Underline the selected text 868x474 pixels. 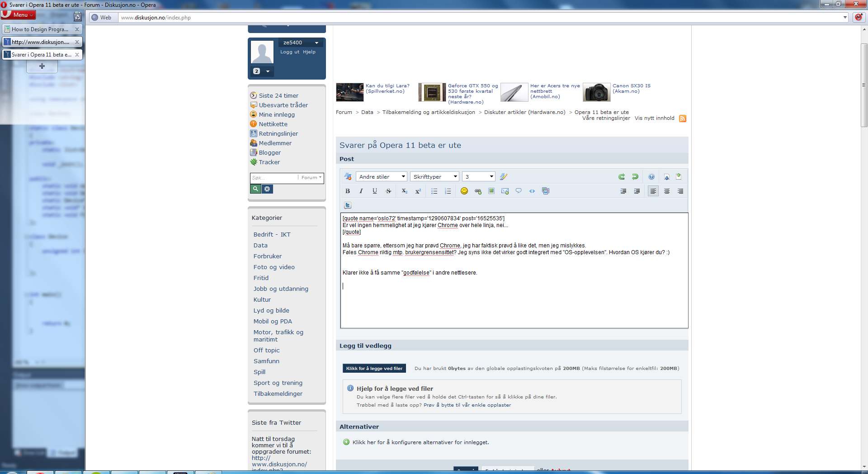(375, 191)
